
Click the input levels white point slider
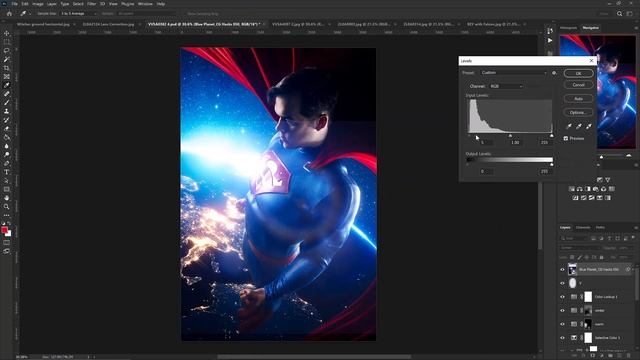(x=551, y=136)
